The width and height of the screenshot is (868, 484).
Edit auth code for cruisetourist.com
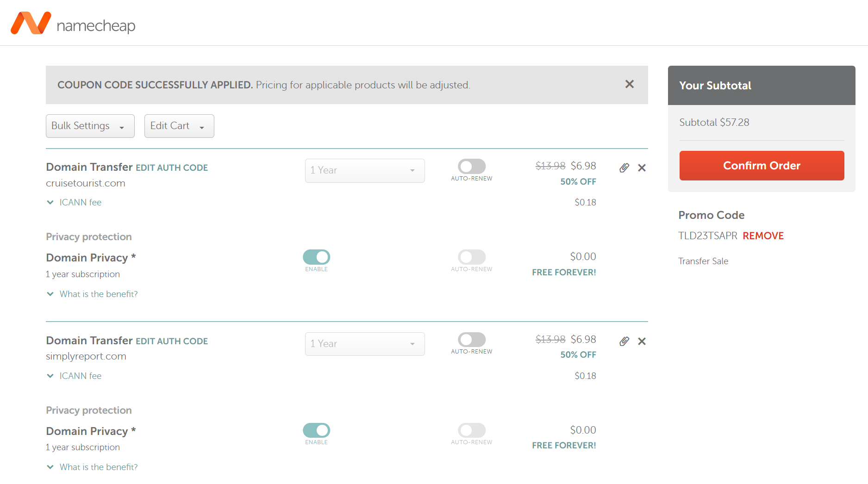click(x=172, y=168)
